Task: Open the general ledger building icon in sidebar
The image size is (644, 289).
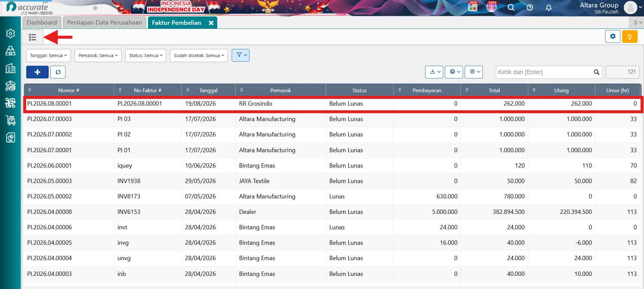Action: coord(10,68)
